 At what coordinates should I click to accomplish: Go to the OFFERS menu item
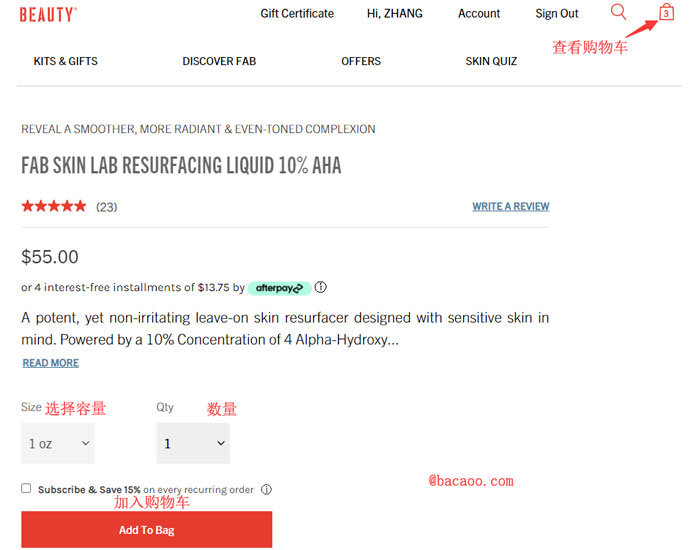point(361,61)
